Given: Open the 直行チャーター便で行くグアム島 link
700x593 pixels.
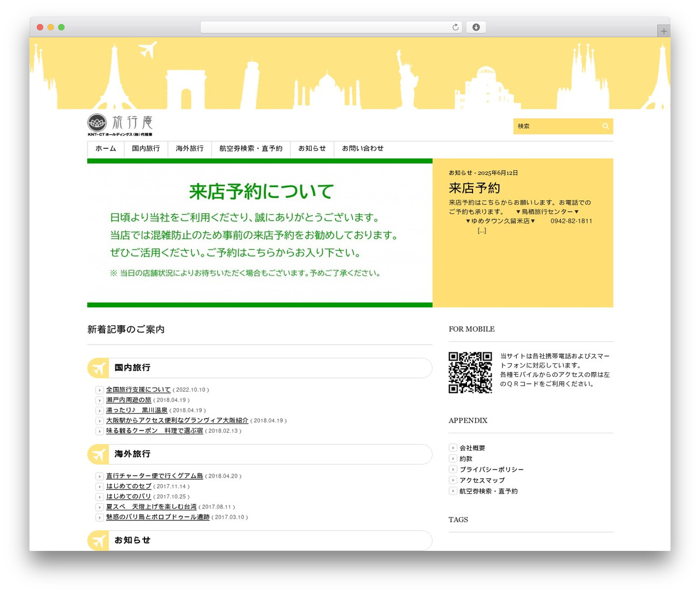Looking at the screenshot, I should (x=154, y=476).
